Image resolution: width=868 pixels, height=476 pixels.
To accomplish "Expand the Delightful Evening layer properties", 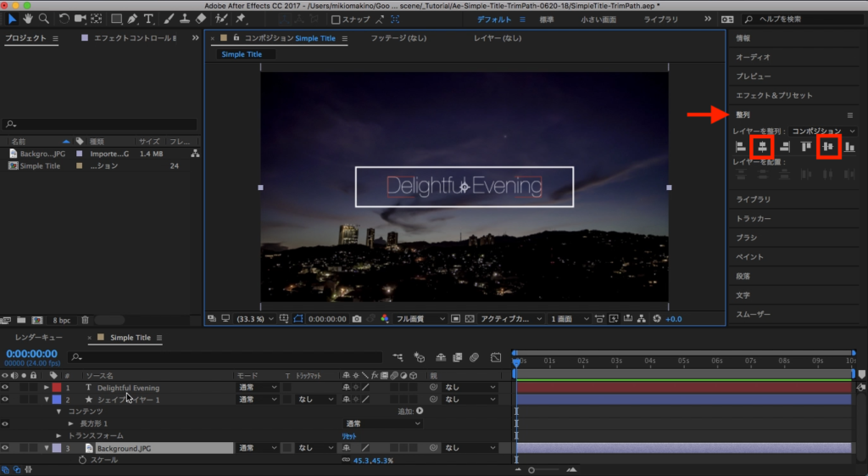I will pyautogui.click(x=47, y=388).
